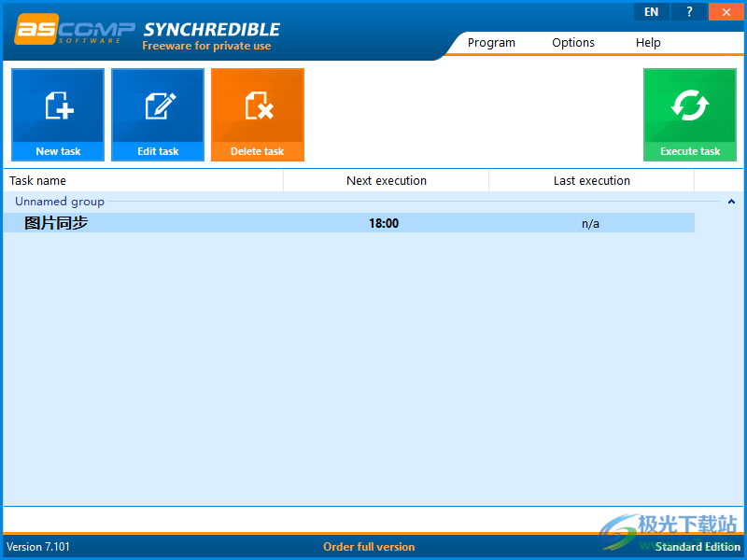
Task: Open the Program menu
Action: click(x=491, y=42)
